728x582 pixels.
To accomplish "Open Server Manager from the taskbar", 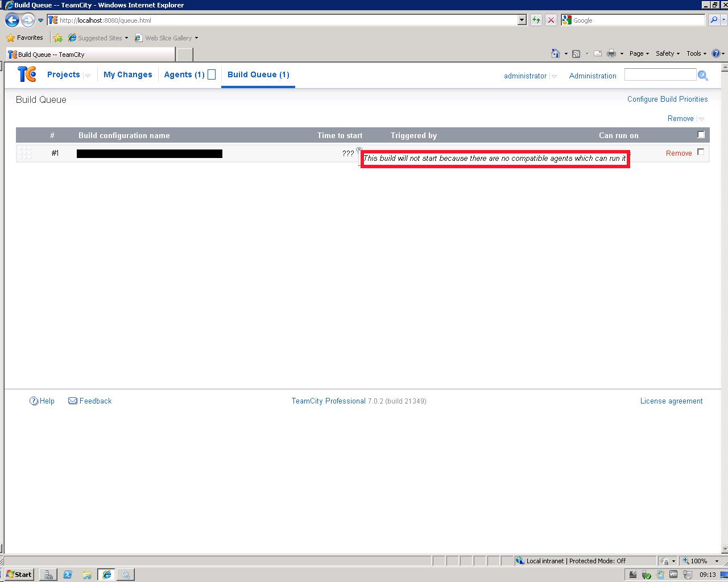I will coord(49,575).
